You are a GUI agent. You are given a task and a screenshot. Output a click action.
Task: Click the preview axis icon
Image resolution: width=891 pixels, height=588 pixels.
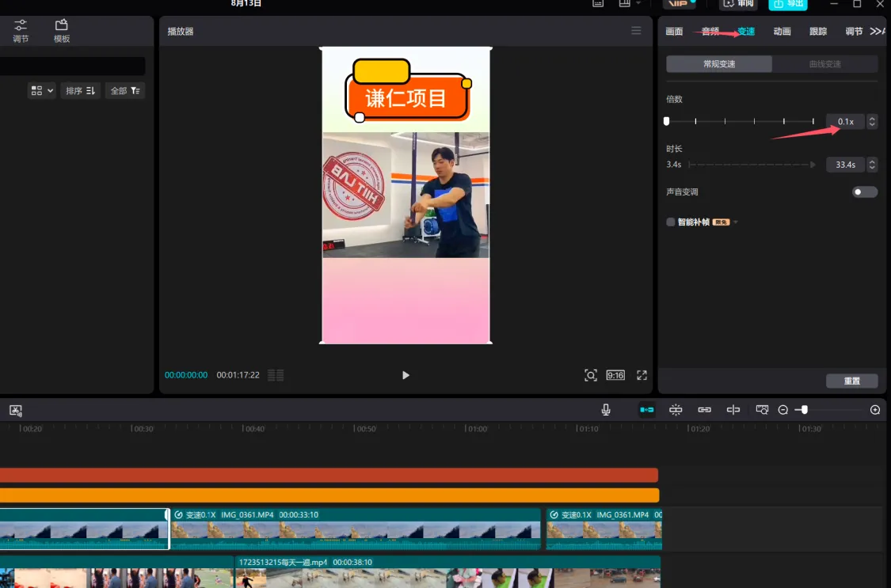(733, 409)
